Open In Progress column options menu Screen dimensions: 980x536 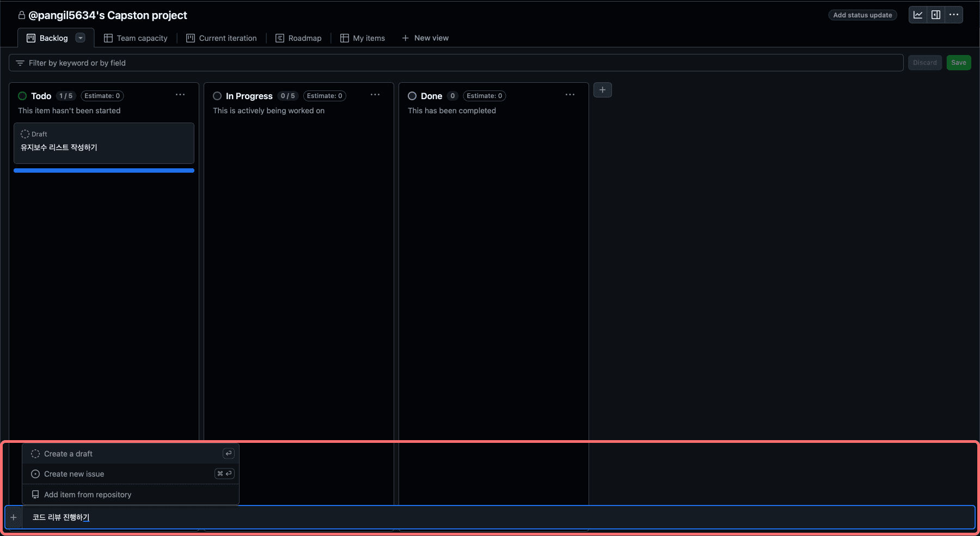point(375,95)
